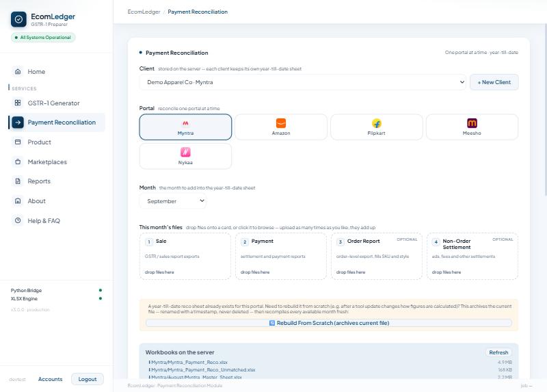Open Product page from sidebar
Screen dimensions: 547x392
click(57, 142)
